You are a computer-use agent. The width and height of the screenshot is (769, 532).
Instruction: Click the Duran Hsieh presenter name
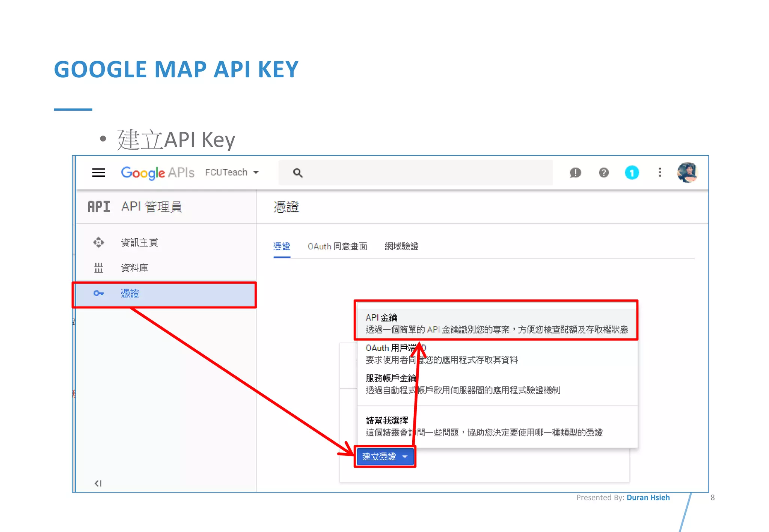click(648, 497)
